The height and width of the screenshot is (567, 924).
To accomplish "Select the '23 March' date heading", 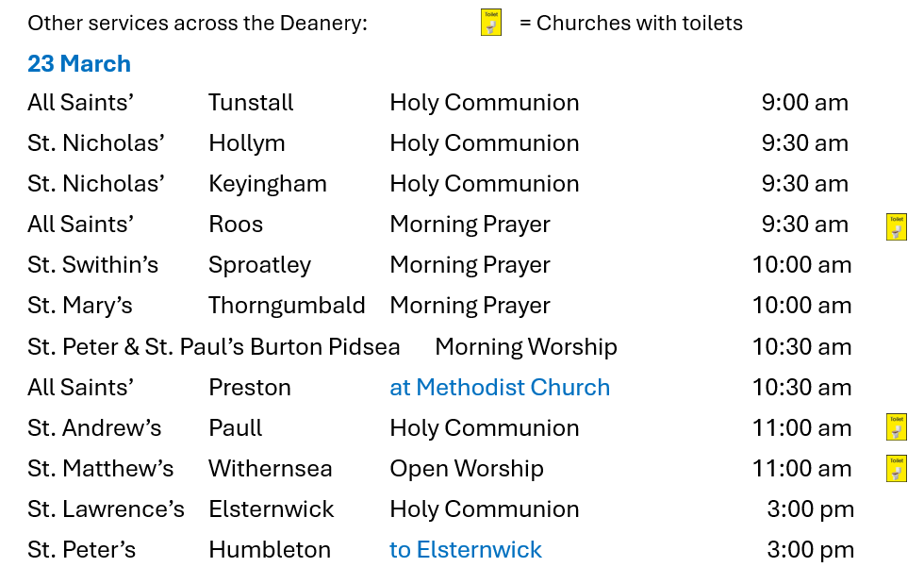I will point(79,63).
